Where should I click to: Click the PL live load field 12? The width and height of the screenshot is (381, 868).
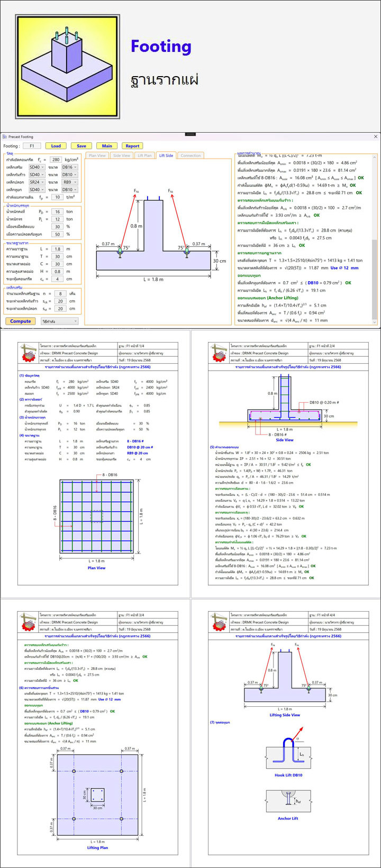pyautogui.click(x=56, y=219)
